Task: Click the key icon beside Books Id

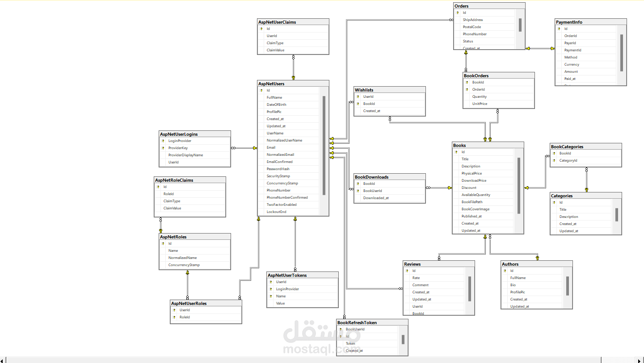Action: [456, 152]
